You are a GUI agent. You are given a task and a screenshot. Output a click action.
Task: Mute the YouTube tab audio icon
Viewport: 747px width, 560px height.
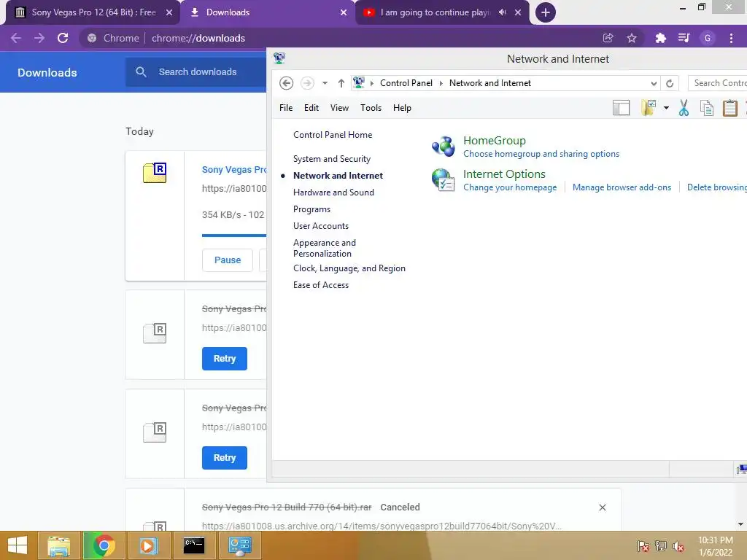point(502,12)
